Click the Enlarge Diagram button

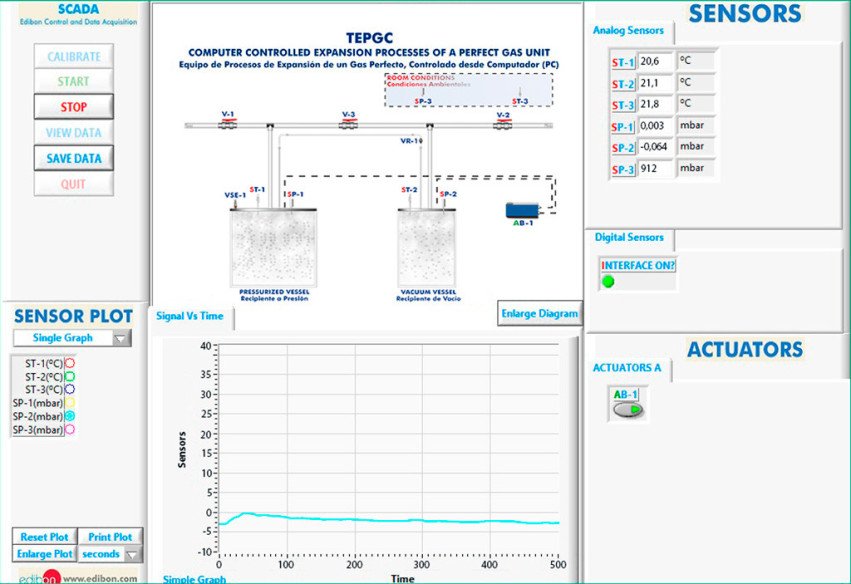click(539, 314)
